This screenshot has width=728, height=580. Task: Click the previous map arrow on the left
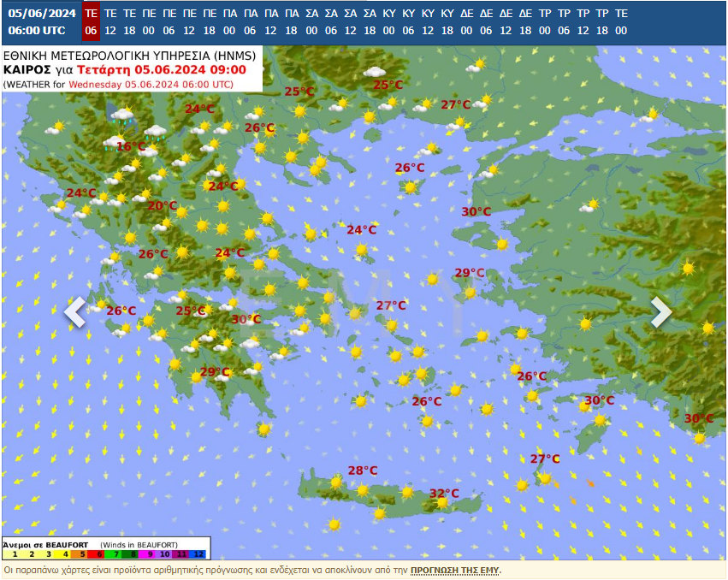click(75, 312)
